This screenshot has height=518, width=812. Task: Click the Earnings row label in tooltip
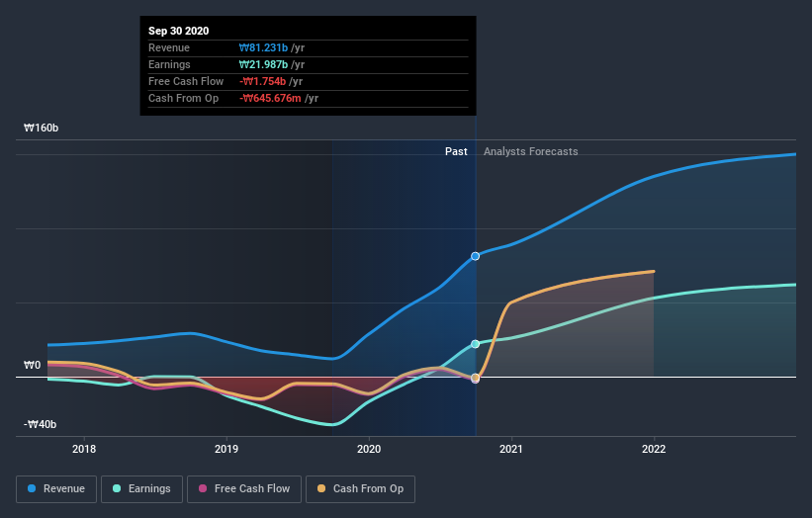(x=169, y=64)
